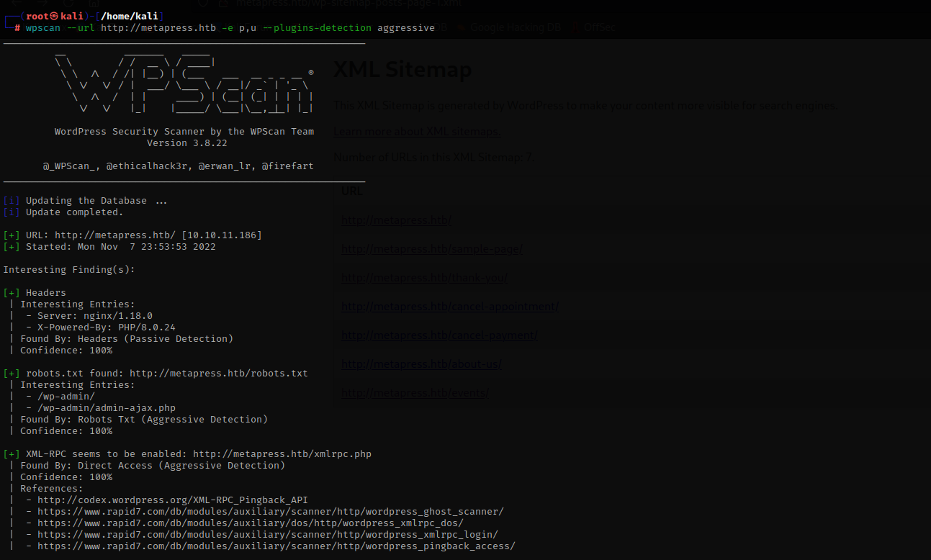Click the Google Hacking DB bookmark
The image size is (931, 560).
(515, 27)
